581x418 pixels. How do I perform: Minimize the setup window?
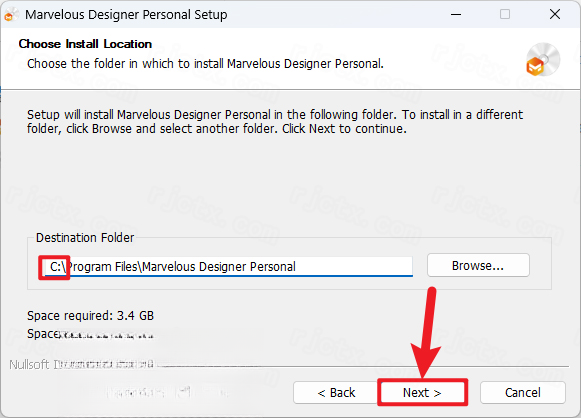pyautogui.click(x=456, y=14)
